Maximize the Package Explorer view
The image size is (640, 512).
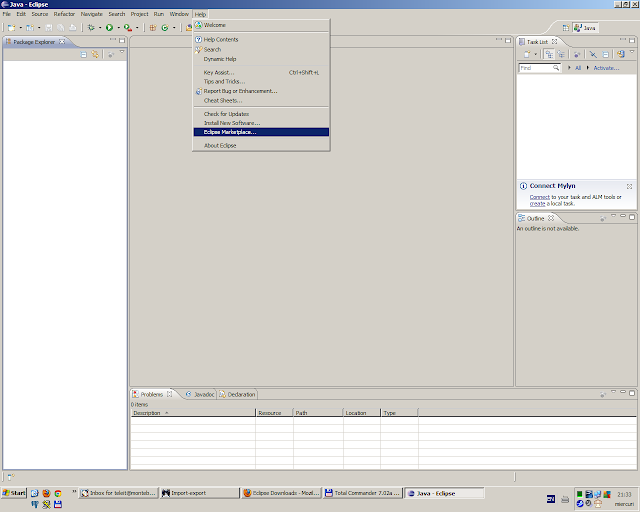pos(122,40)
